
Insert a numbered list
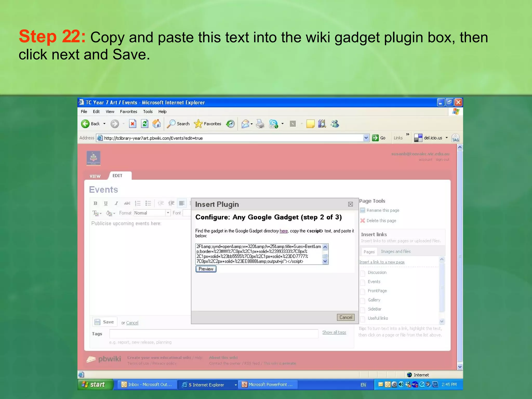(138, 203)
